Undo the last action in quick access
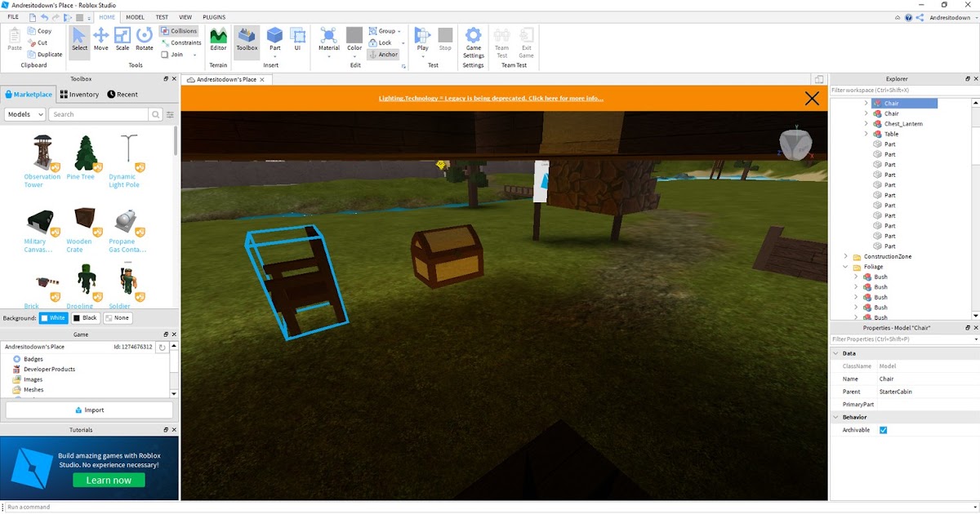 pos(44,17)
